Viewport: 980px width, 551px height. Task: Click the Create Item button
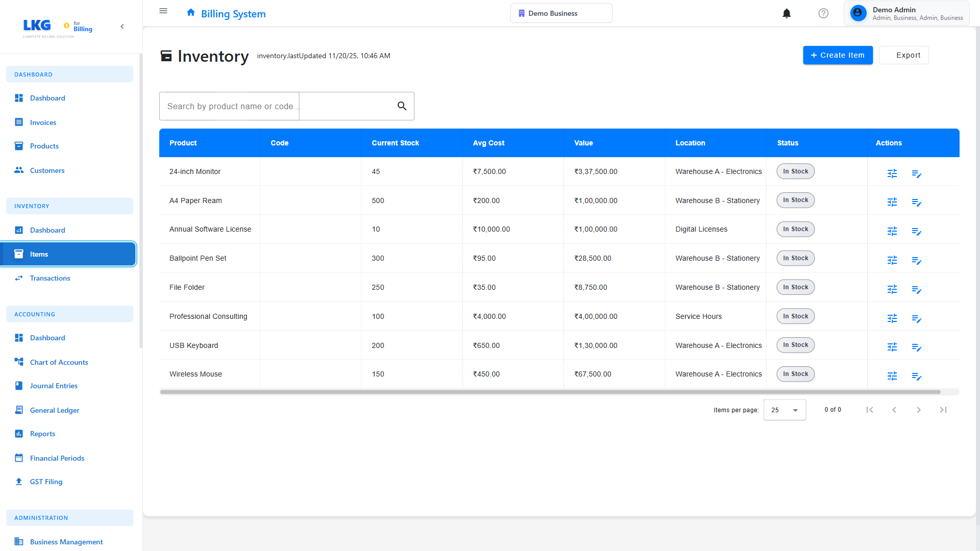(x=838, y=55)
